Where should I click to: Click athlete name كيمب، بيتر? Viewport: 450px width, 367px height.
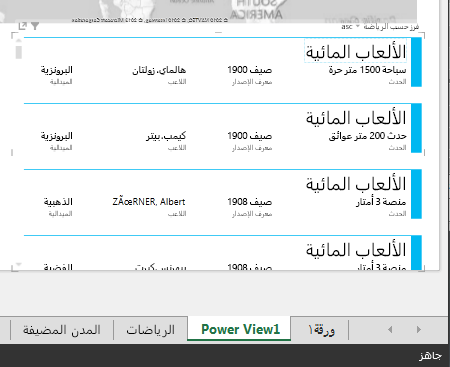click(166, 136)
